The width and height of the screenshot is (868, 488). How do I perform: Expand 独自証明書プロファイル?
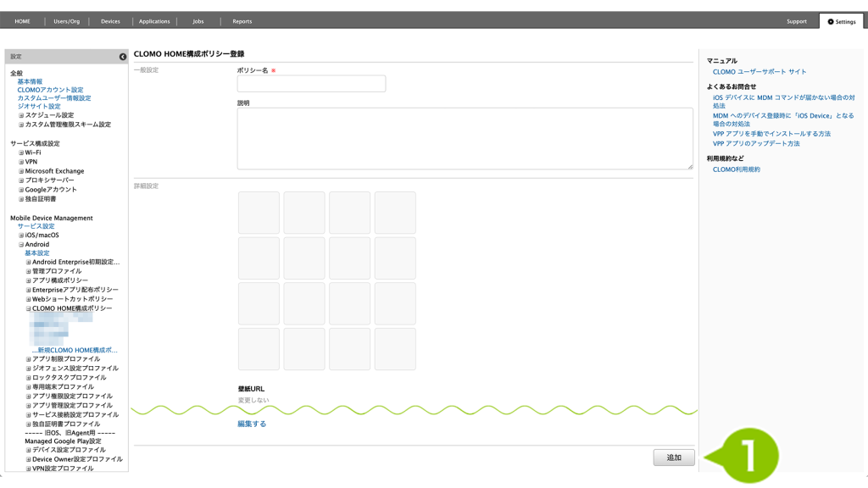(28, 424)
